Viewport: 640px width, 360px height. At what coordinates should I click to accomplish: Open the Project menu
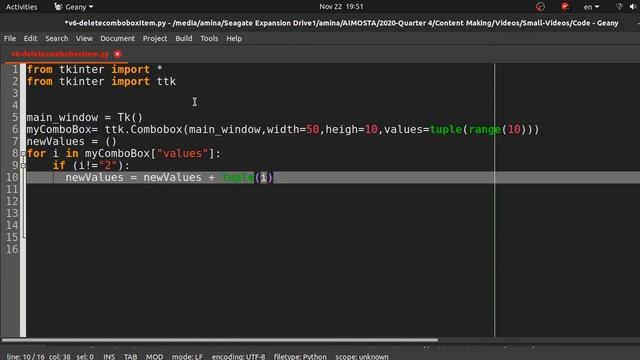(x=155, y=38)
